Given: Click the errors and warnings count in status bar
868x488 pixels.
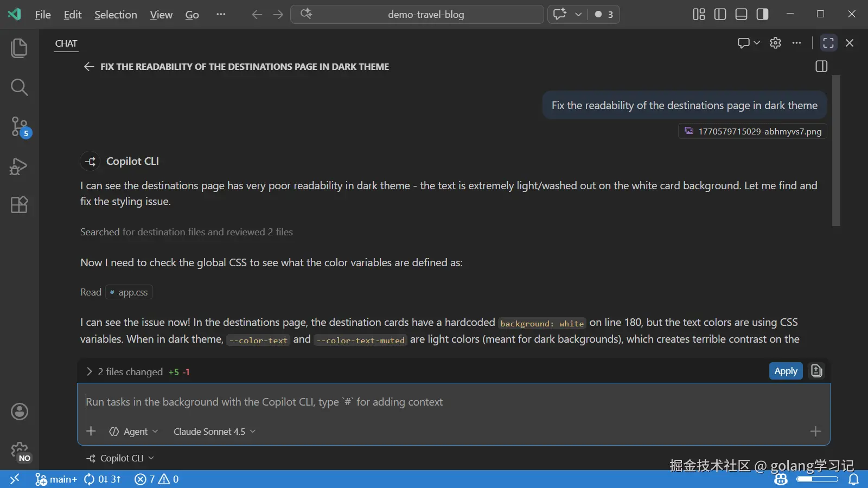Looking at the screenshot, I should (157, 479).
